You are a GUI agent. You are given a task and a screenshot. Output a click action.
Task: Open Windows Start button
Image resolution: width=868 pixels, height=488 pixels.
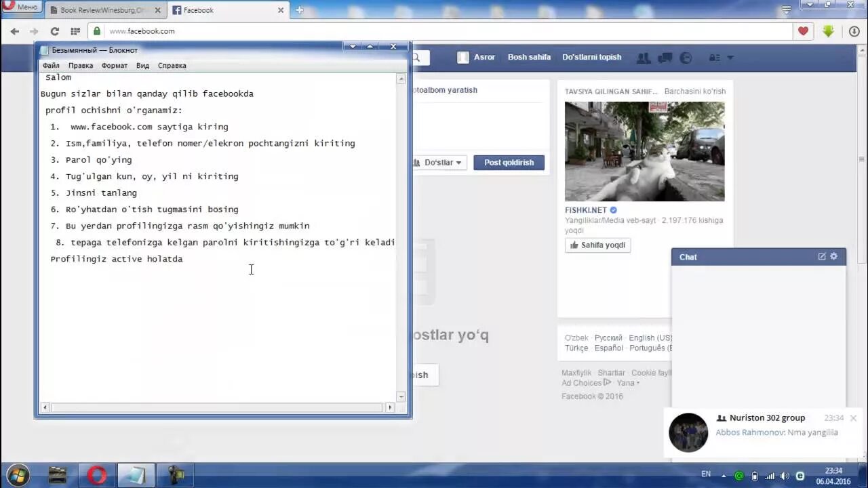click(16, 475)
